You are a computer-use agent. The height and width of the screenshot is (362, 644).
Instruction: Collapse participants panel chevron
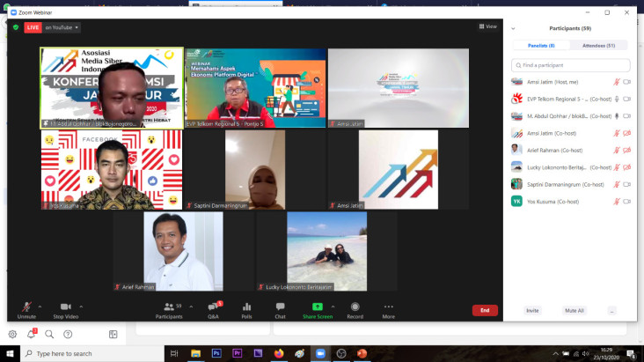(x=513, y=29)
